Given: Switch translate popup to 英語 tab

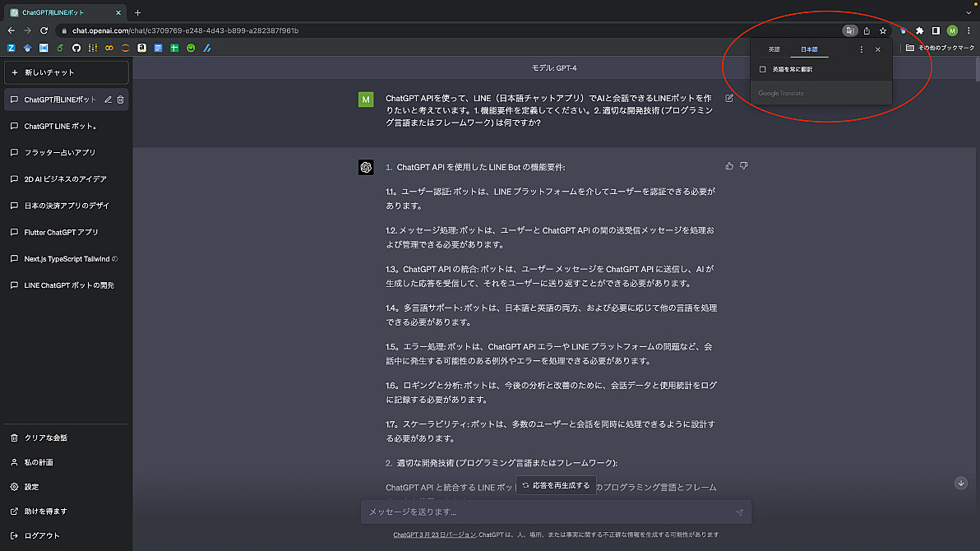Looking at the screenshot, I should pyautogui.click(x=774, y=49).
